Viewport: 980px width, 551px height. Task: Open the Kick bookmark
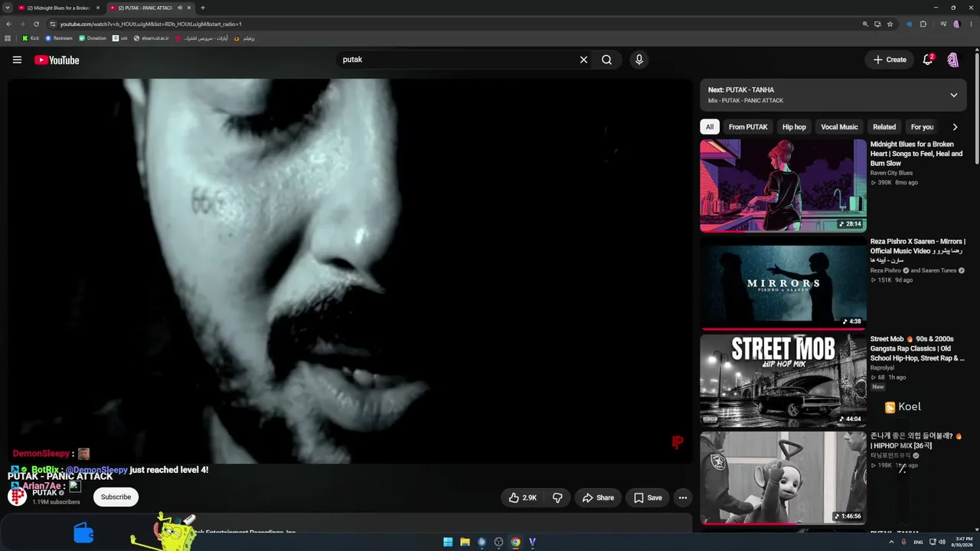(31, 38)
